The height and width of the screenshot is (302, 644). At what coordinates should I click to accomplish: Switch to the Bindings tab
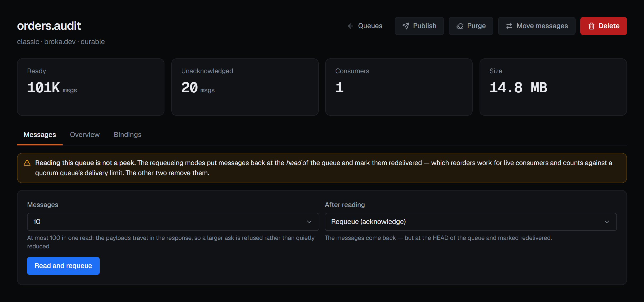point(128,135)
